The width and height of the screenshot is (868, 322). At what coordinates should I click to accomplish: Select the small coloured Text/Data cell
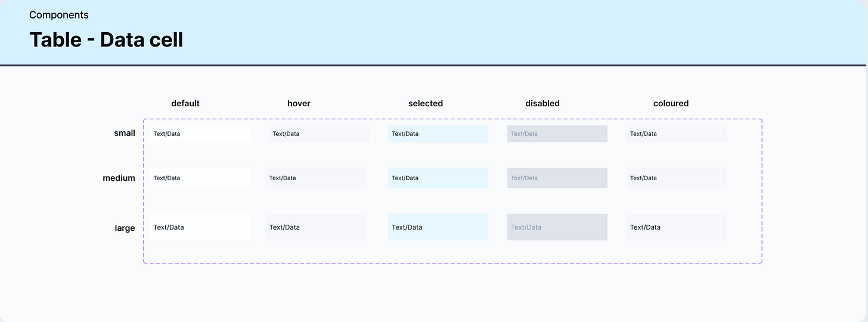tap(677, 134)
